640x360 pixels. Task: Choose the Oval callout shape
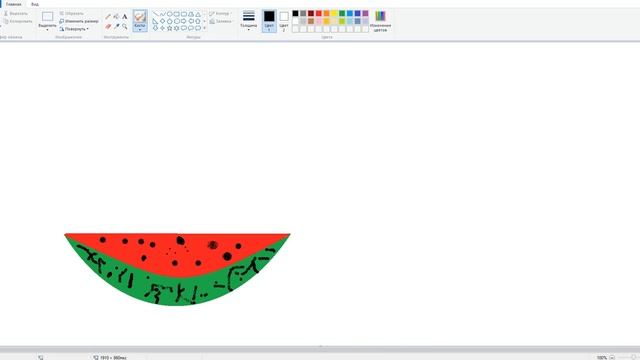click(x=191, y=28)
